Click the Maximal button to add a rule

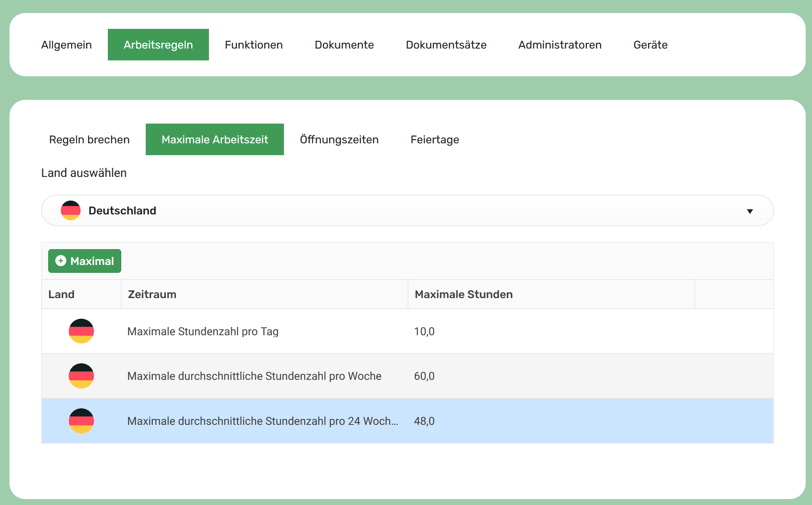coord(84,261)
